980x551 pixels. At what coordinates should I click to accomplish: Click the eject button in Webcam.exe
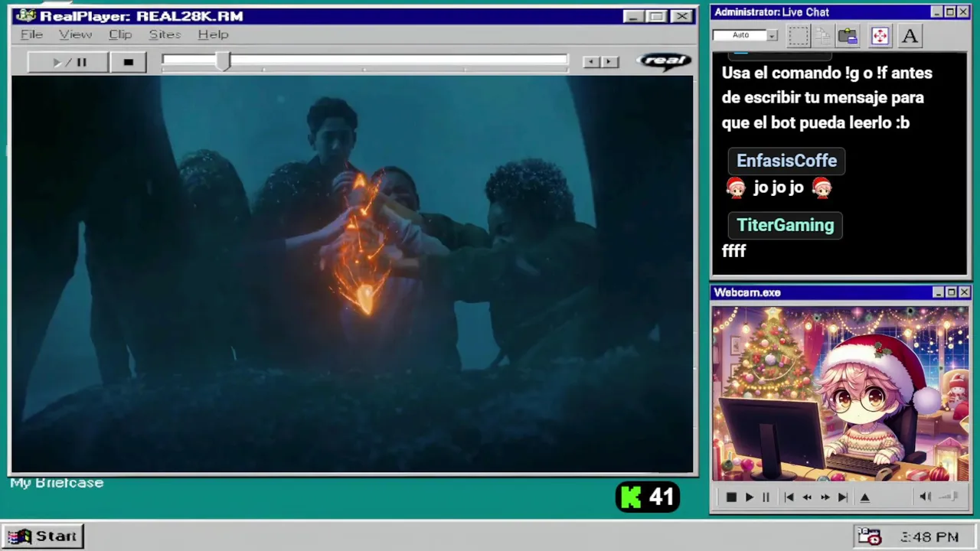865,497
